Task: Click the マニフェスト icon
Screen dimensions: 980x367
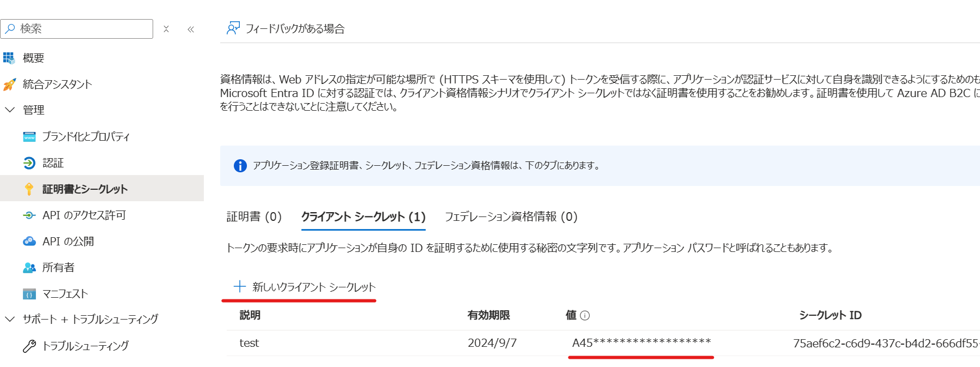Action: [29, 294]
